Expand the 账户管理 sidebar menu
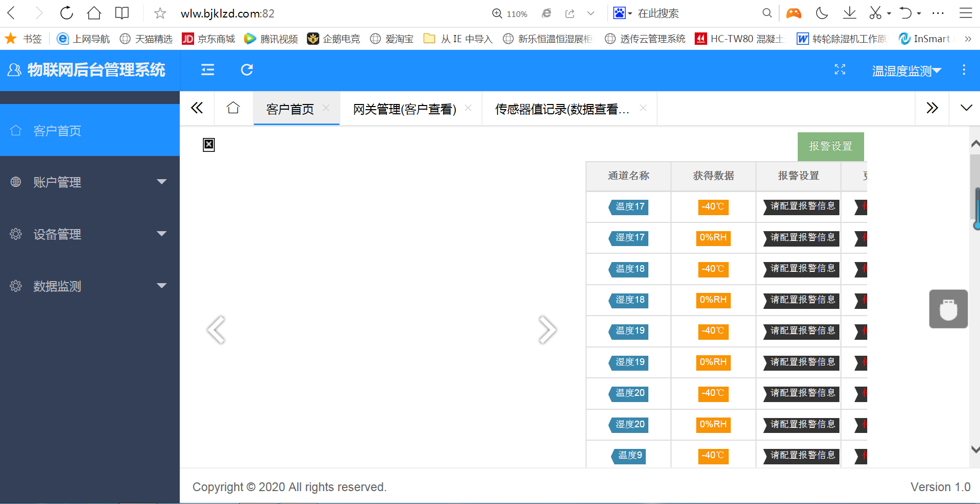The width and height of the screenshot is (980, 504). point(90,182)
